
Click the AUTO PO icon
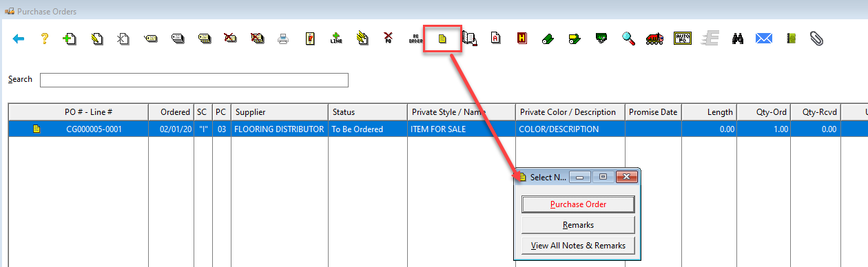(x=682, y=39)
